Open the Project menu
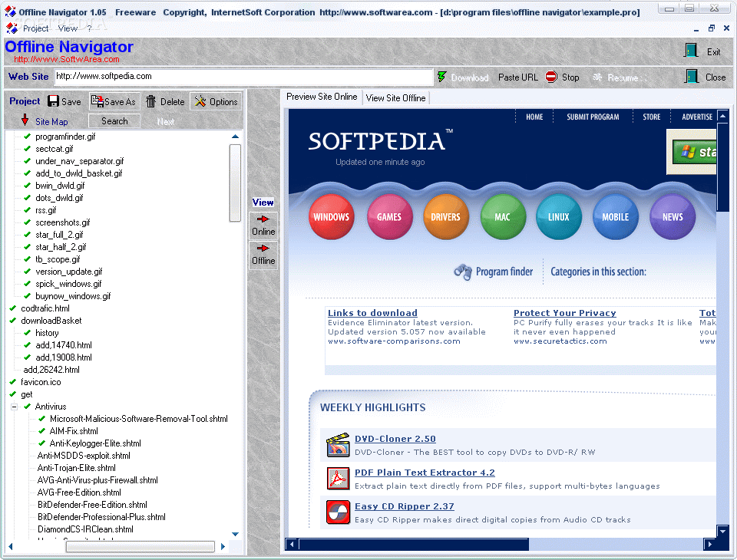Viewport: 737px width, 560px height. point(36,28)
